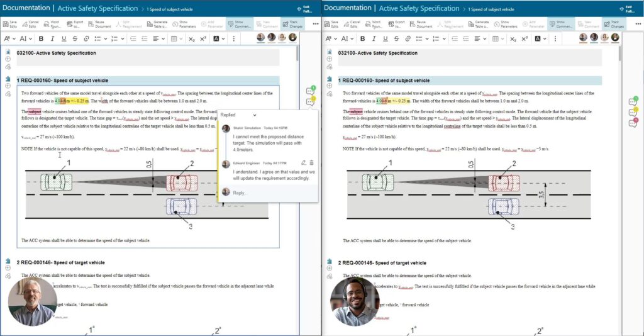Open the font size dropdown in left editor
The width and height of the screenshot is (644, 336).
pos(25,38)
